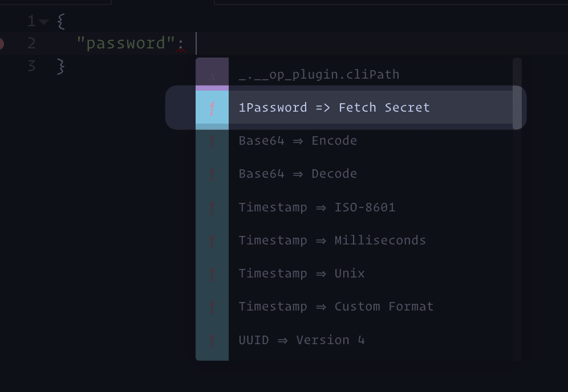Click the function icon next to Base64 Decode
The height and width of the screenshot is (392, 568).
[212, 174]
